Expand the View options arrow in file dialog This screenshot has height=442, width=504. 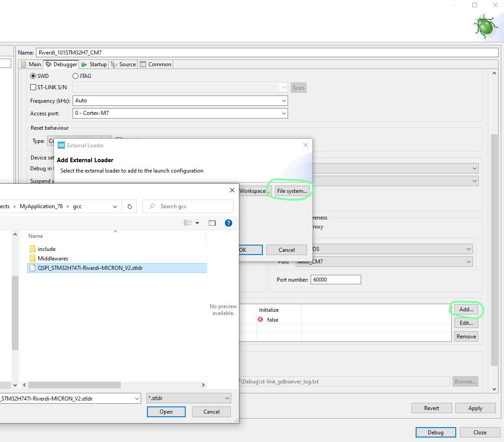[x=197, y=223]
